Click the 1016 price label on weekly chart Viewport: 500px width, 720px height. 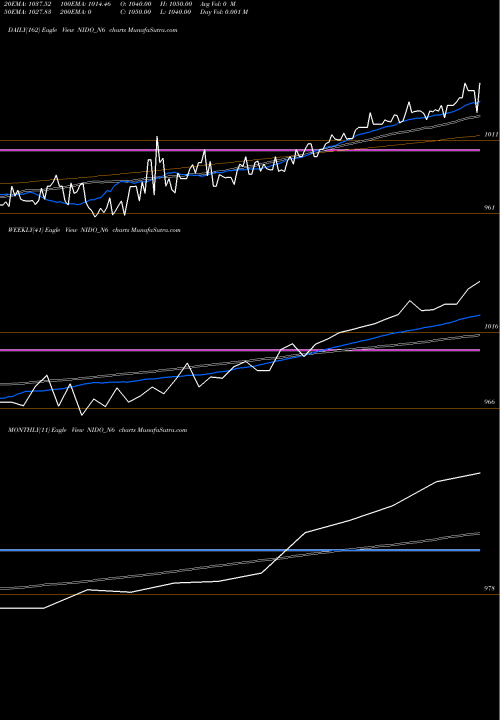click(x=491, y=326)
